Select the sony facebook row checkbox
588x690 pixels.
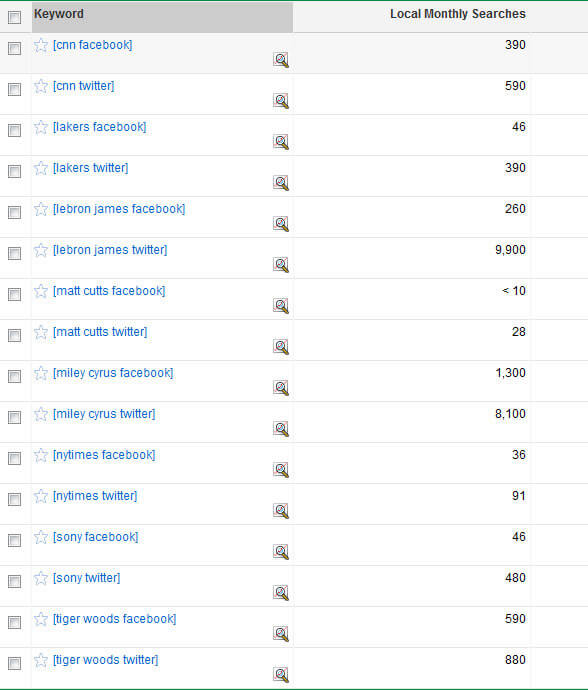(15, 540)
